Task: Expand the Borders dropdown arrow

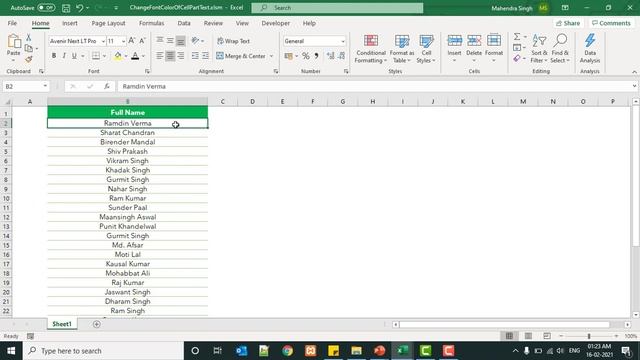Action: [104, 56]
